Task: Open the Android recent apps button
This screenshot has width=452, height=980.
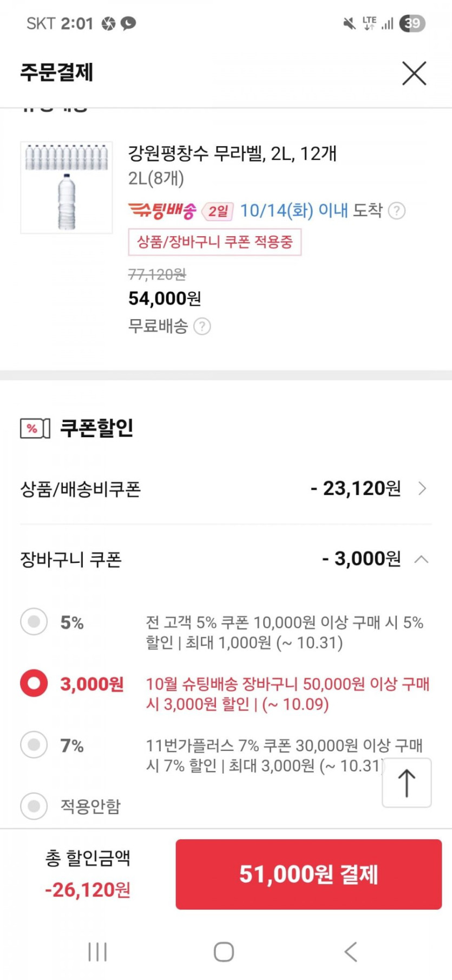Action: [x=97, y=952]
